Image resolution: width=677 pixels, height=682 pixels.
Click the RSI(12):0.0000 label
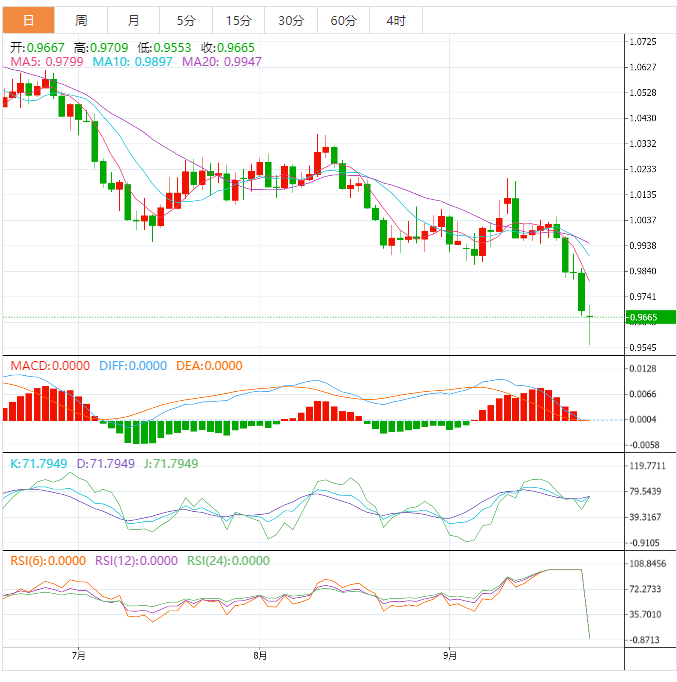pos(136,561)
